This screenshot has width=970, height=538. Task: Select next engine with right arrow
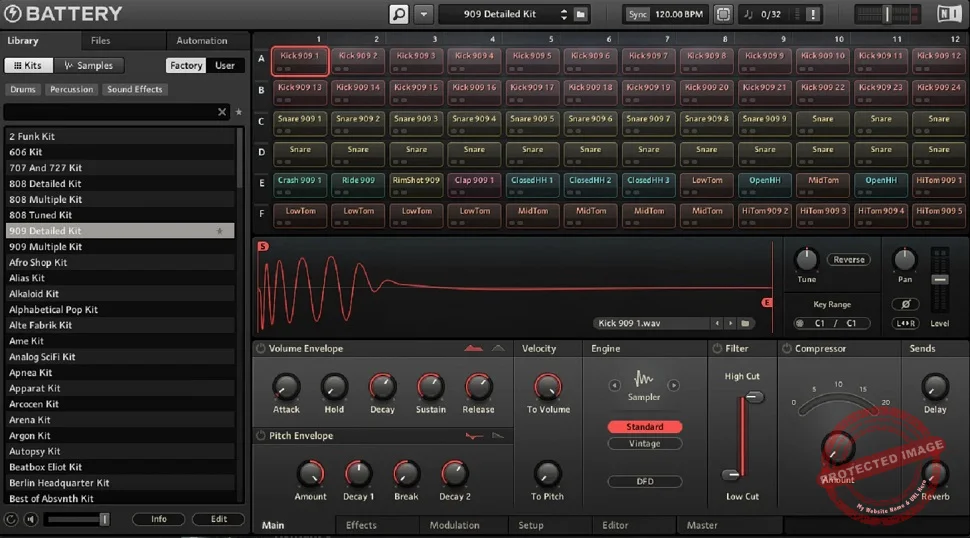pos(674,385)
